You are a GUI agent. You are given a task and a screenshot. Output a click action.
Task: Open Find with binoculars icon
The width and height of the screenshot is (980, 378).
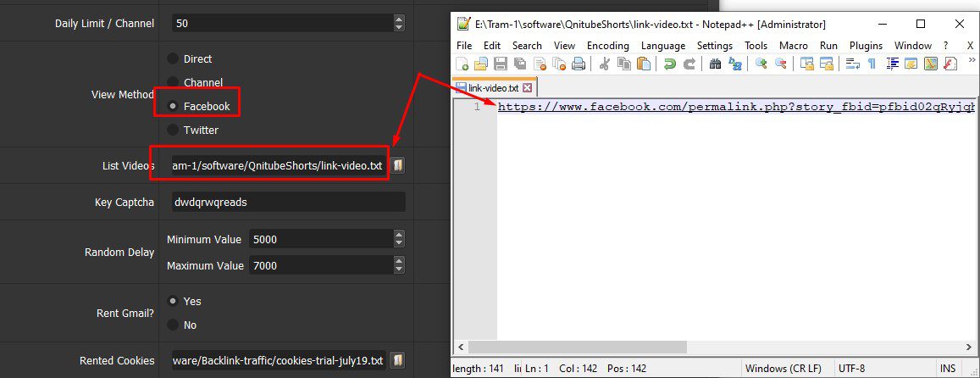tap(716, 64)
